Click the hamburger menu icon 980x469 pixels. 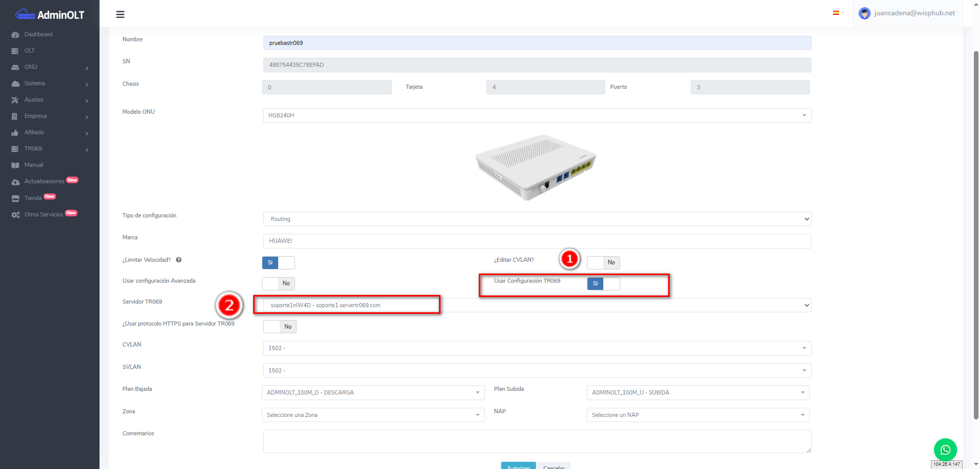(x=120, y=14)
